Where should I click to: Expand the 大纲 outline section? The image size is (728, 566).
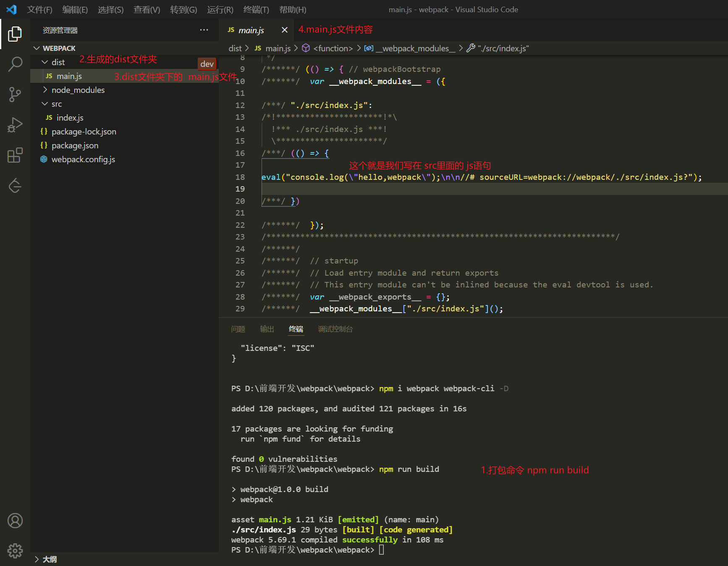click(49, 559)
